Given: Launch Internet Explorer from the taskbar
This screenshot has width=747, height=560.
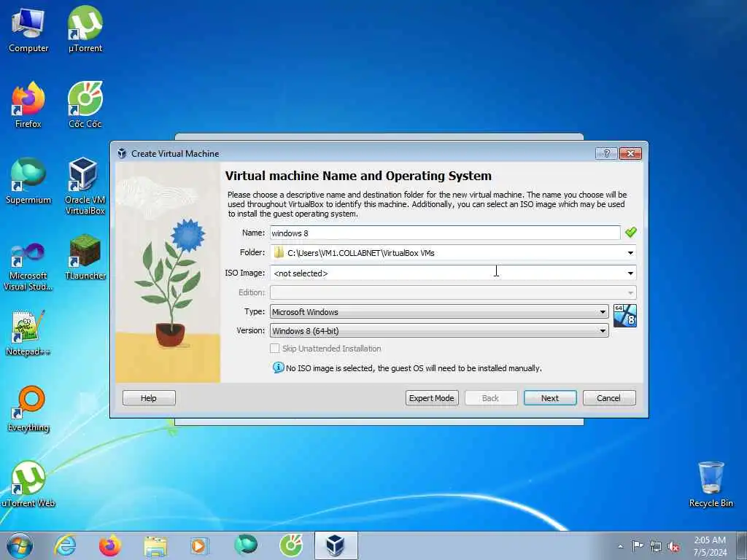Looking at the screenshot, I should pos(65,545).
